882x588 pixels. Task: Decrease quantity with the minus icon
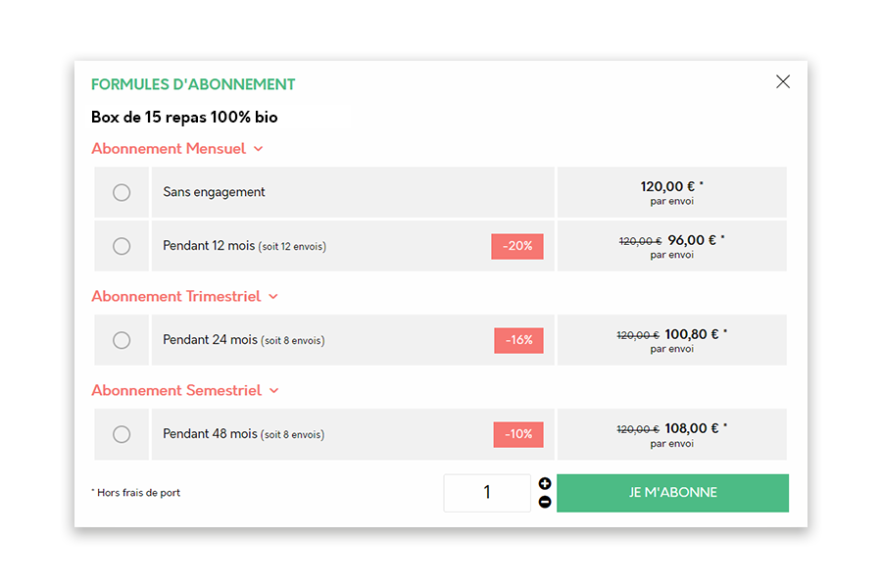pyautogui.click(x=545, y=503)
